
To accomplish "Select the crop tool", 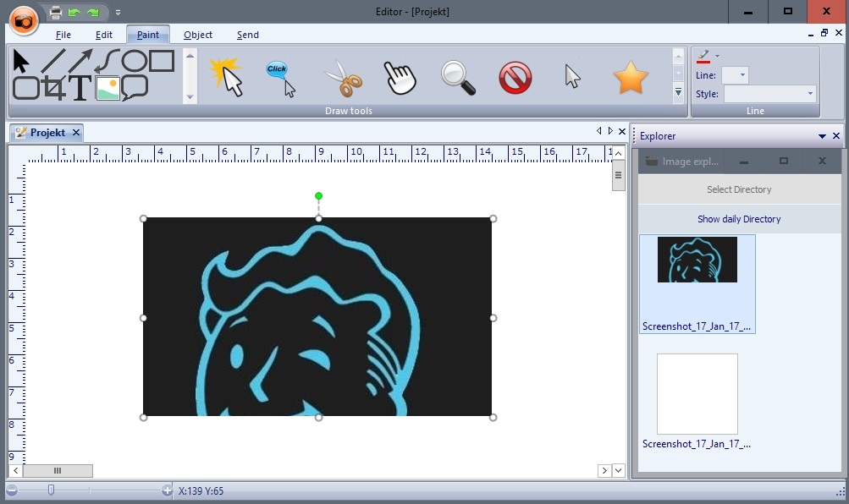I will [54, 88].
